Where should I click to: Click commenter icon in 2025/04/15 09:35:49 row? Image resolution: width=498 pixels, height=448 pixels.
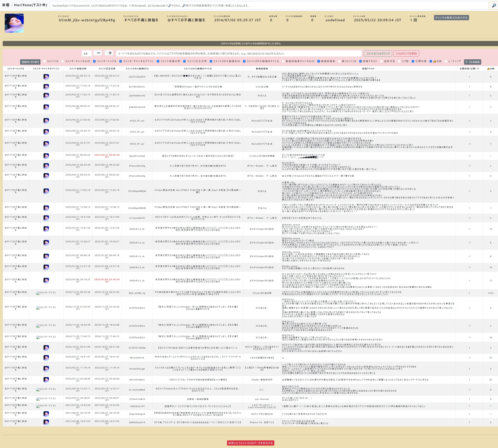coord(46,166)
